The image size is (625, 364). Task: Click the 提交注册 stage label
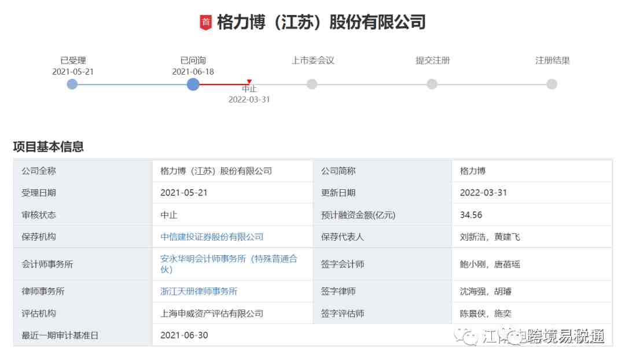click(x=433, y=61)
